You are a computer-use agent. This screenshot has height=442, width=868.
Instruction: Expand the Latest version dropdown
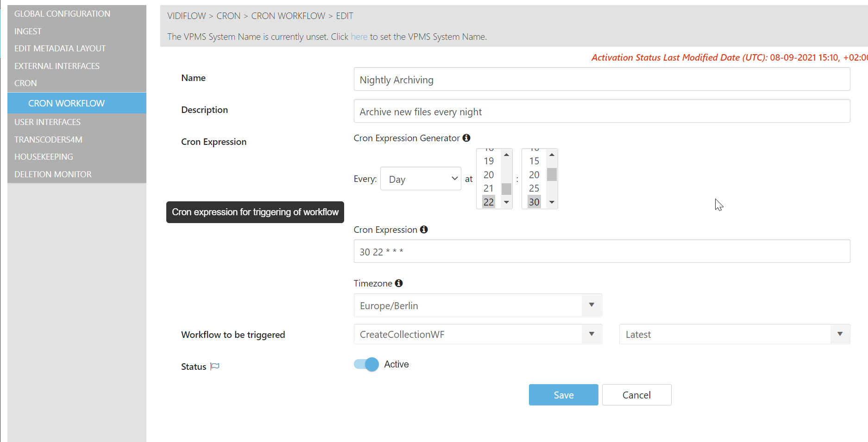tap(840, 334)
